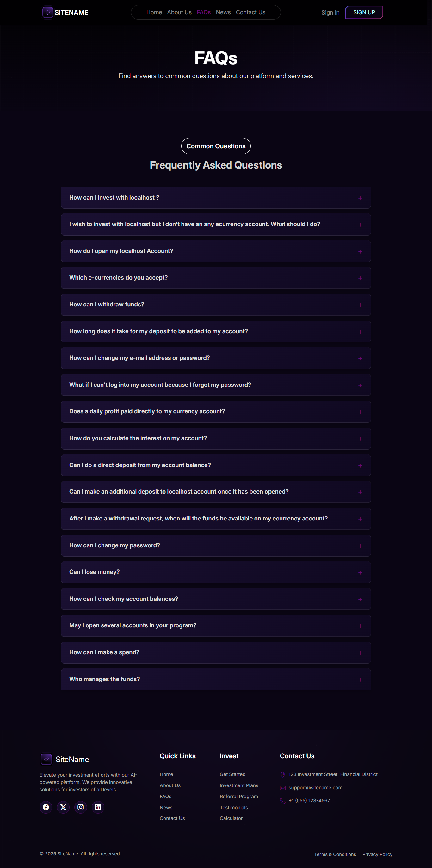
Task: Open Privacy Policy link at page bottom
Action: tap(377, 854)
